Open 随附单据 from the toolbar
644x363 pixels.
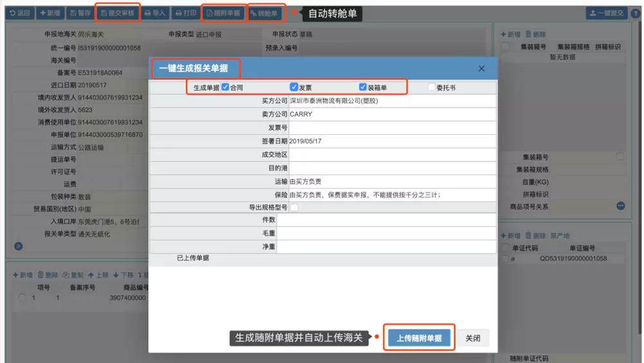click(x=223, y=13)
